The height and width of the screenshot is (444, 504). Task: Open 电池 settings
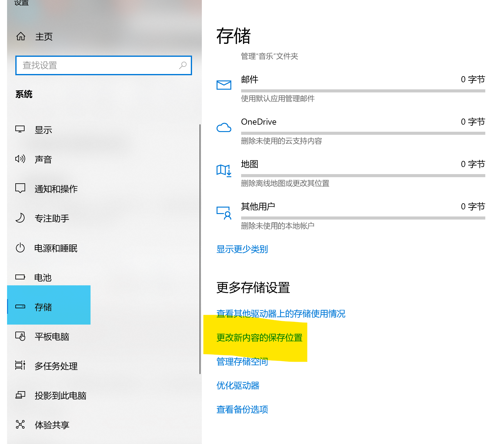(43, 278)
